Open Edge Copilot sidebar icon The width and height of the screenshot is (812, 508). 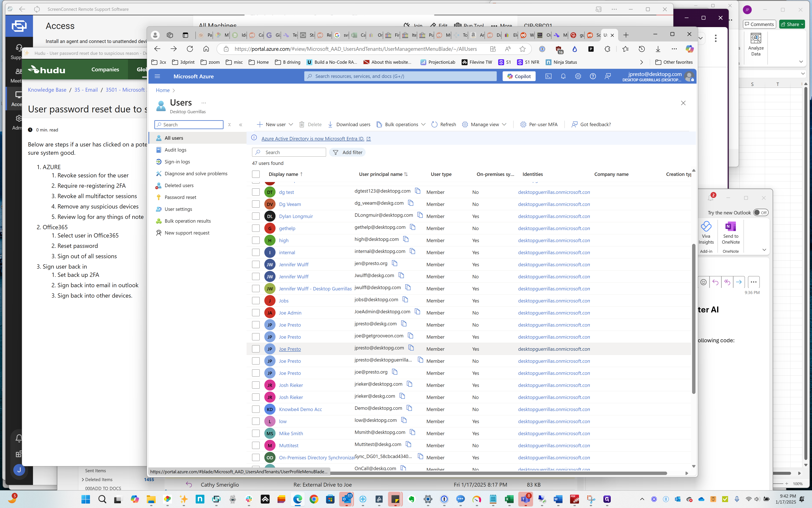click(x=690, y=49)
